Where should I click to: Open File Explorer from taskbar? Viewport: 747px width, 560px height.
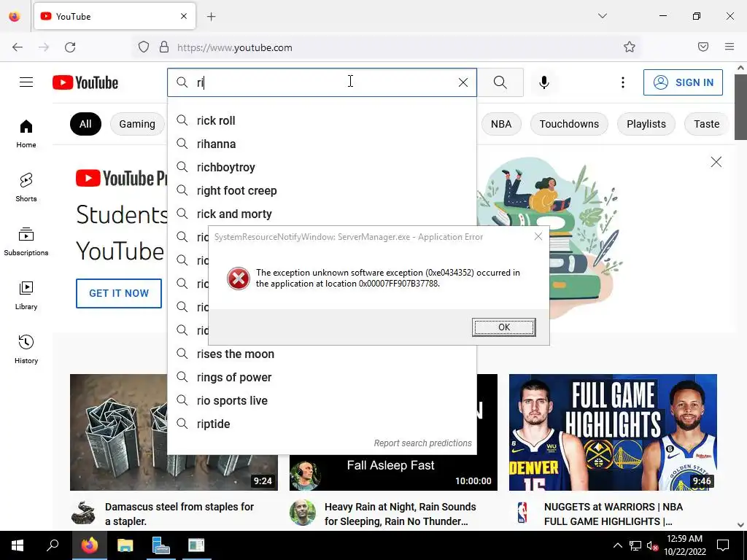(125, 545)
